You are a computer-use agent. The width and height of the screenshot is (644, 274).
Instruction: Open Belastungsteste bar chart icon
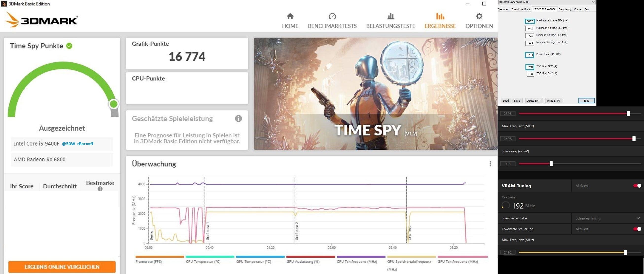pos(390,16)
